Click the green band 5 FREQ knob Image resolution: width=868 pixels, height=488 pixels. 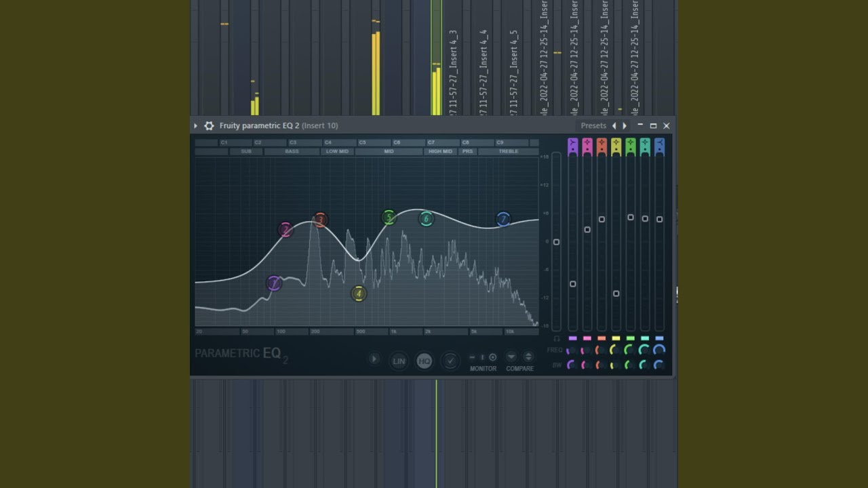pos(630,350)
